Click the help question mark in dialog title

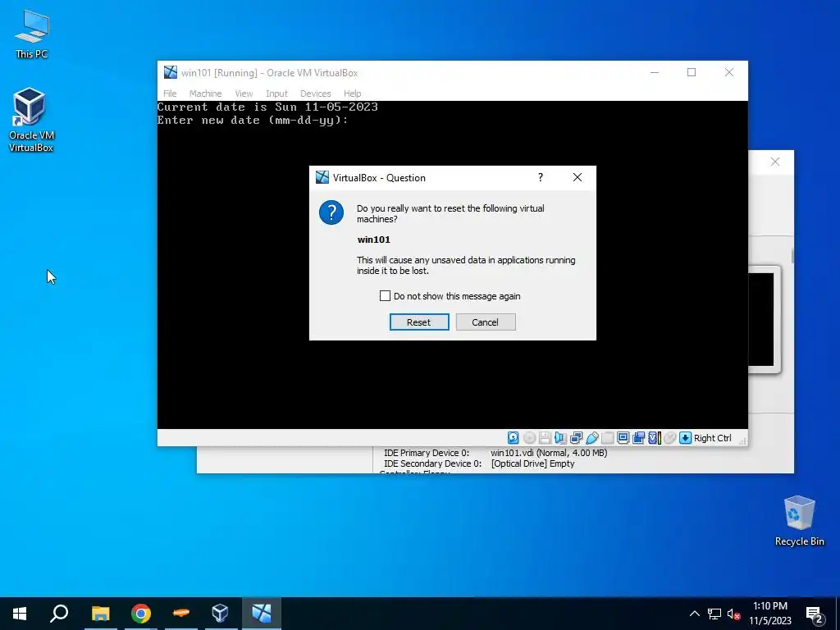[540, 177]
